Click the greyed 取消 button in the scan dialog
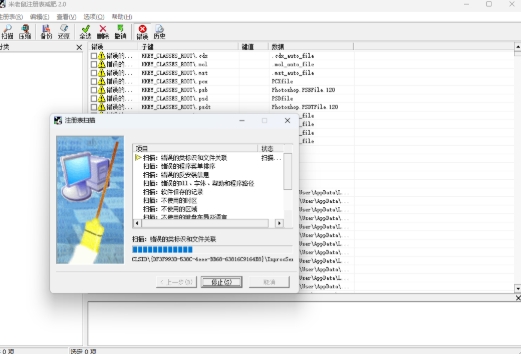 pyautogui.click(x=269, y=282)
